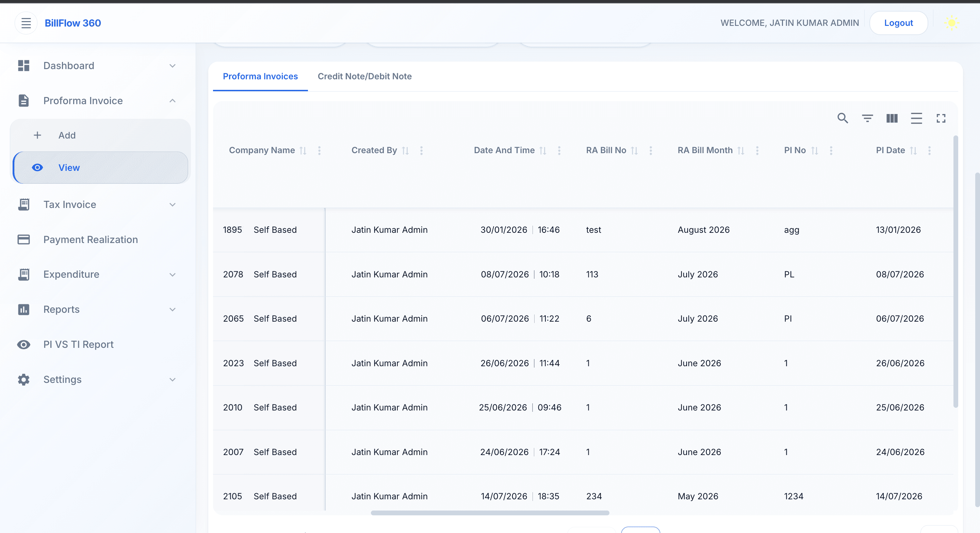Click PI Date '26/06/2026' cell
This screenshot has width=980, height=533.
tap(900, 363)
